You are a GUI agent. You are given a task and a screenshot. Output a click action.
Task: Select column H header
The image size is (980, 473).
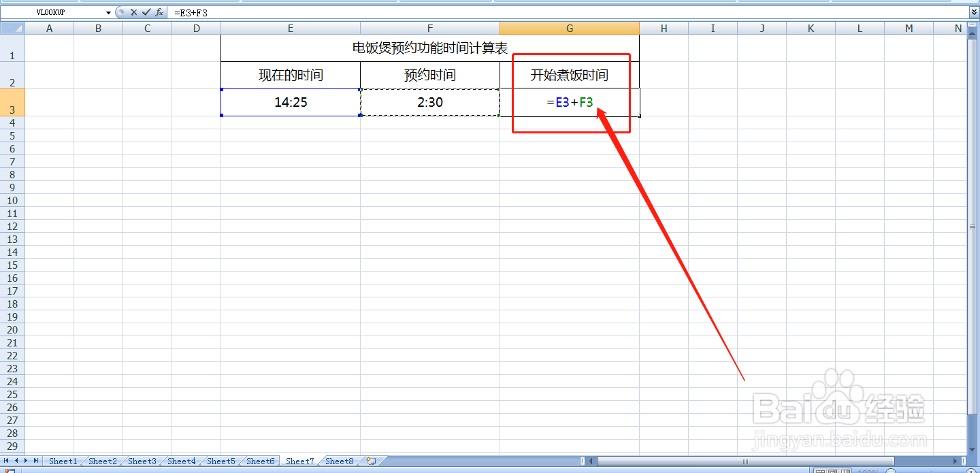click(664, 28)
